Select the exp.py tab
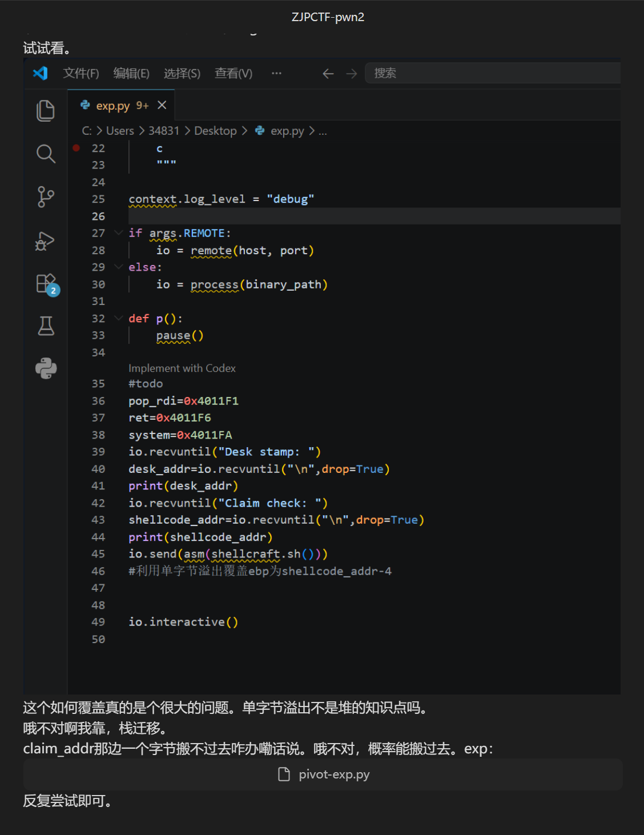The height and width of the screenshot is (835, 644). 121,105
